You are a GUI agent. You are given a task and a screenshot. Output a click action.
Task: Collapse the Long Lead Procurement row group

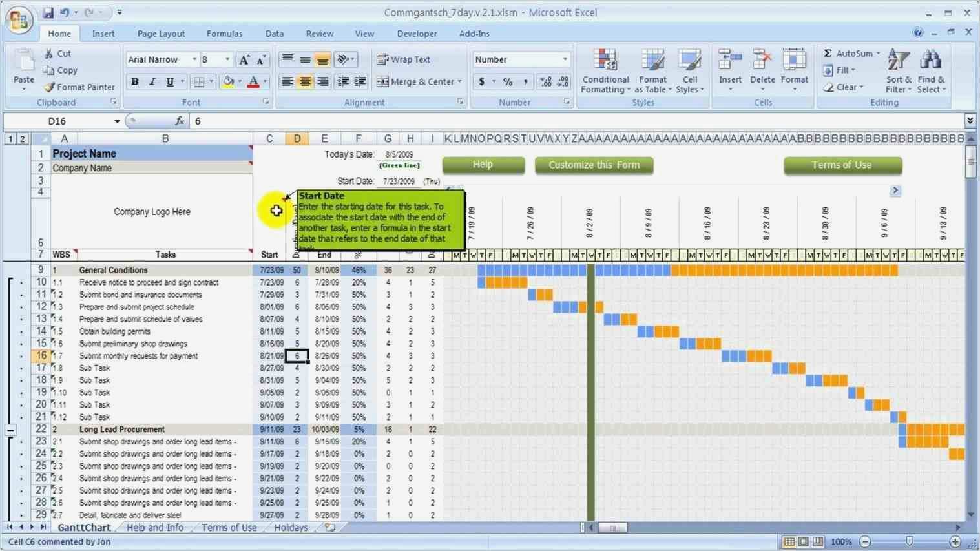[10, 428]
